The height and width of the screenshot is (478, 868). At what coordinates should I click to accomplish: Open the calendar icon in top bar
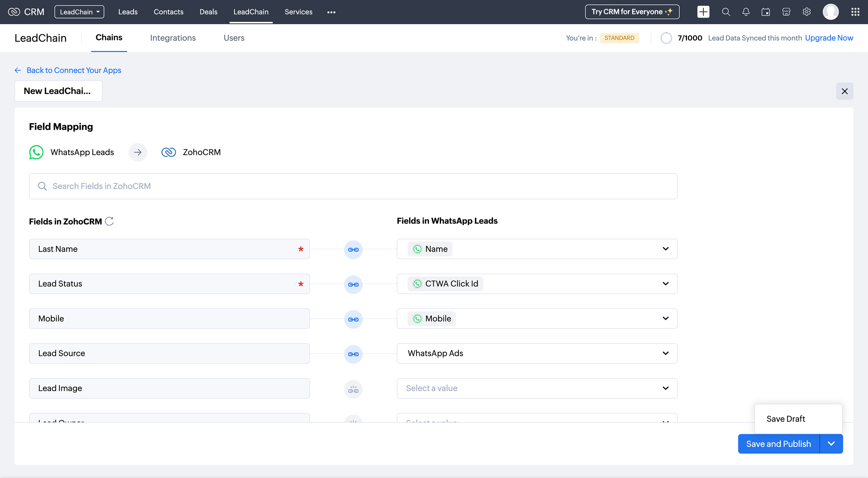766,12
